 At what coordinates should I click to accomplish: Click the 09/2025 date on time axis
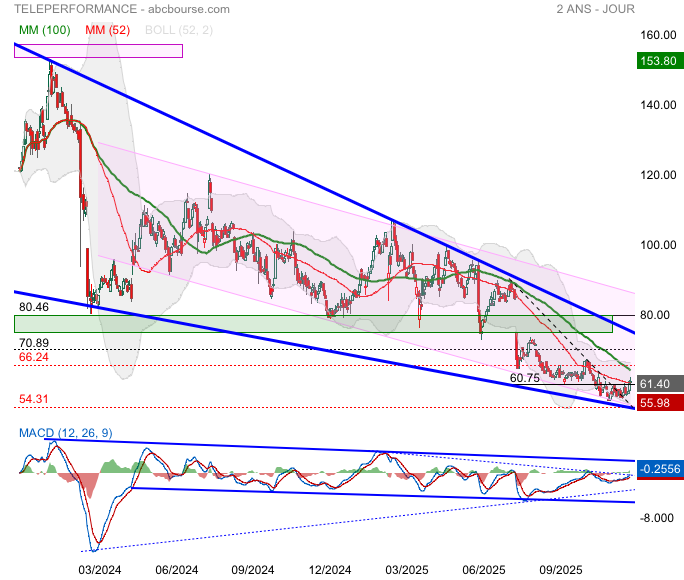pyautogui.click(x=561, y=569)
